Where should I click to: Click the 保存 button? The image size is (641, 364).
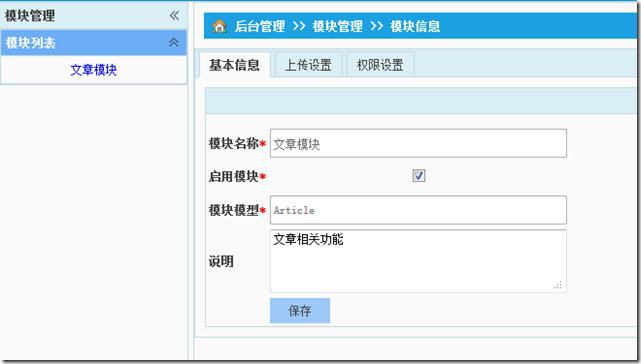(300, 311)
